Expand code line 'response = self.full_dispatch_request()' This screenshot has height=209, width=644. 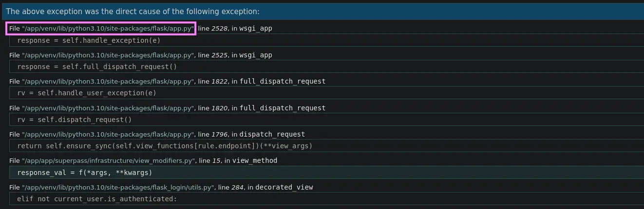[326, 67]
